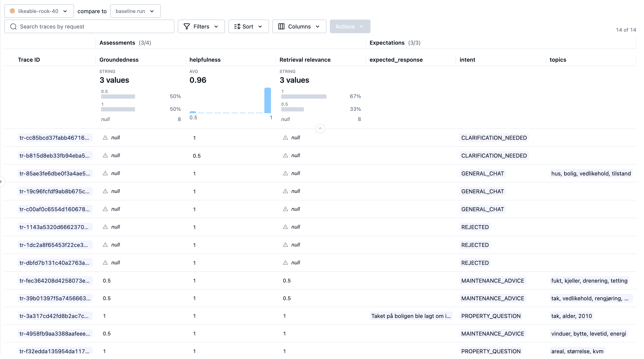Open trace tr-4958fb9aa3388aafeee...
This screenshot has height=359, width=644.
click(x=55, y=334)
